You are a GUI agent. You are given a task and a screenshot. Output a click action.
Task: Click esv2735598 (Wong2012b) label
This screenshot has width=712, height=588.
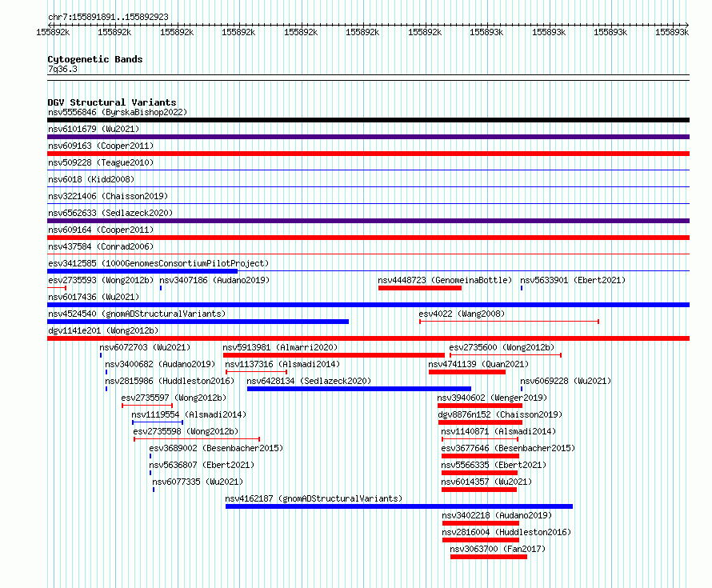point(186,431)
